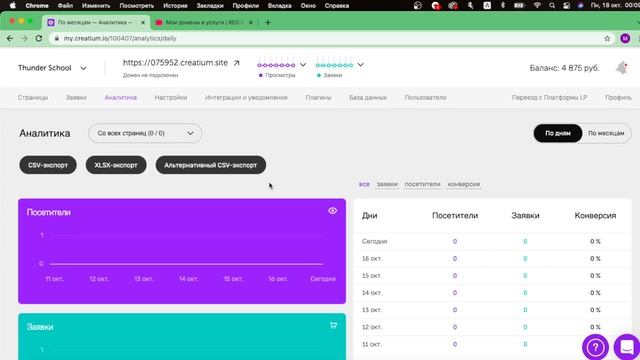
Task: Switch to По месяцам view
Action: pos(606,133)
